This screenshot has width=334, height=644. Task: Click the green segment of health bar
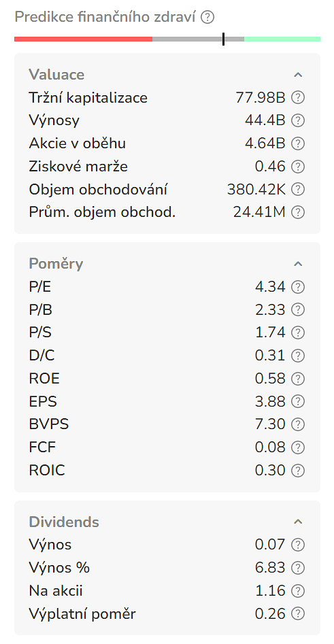coord(282,39)
